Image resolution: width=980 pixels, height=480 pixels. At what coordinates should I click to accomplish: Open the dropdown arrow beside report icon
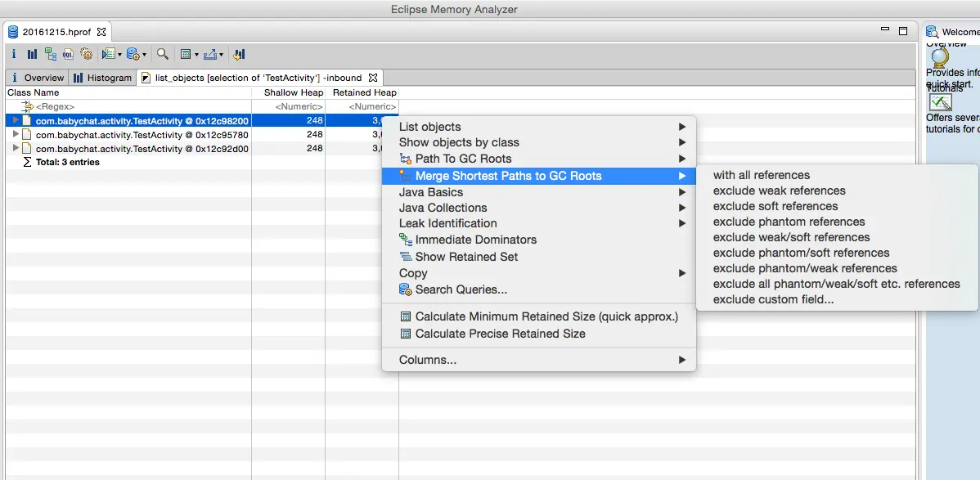[x=119, y=55]
